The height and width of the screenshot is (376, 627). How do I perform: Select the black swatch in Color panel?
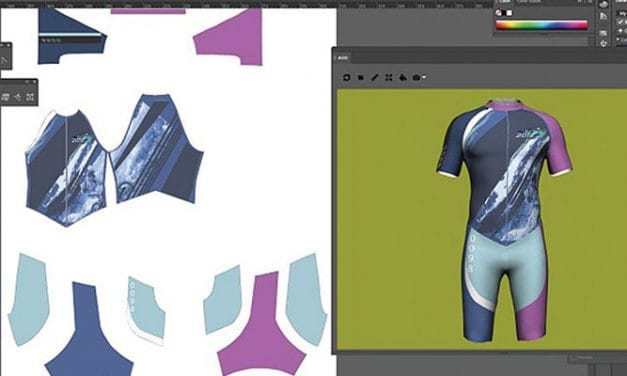504,13
